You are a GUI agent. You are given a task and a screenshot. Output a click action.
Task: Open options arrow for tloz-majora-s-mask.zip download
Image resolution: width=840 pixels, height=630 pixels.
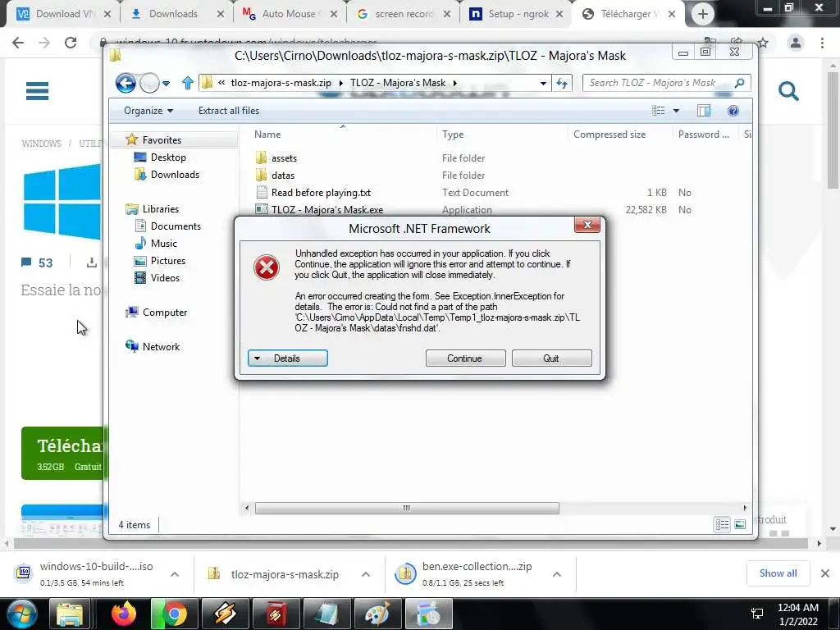point(365,574)
